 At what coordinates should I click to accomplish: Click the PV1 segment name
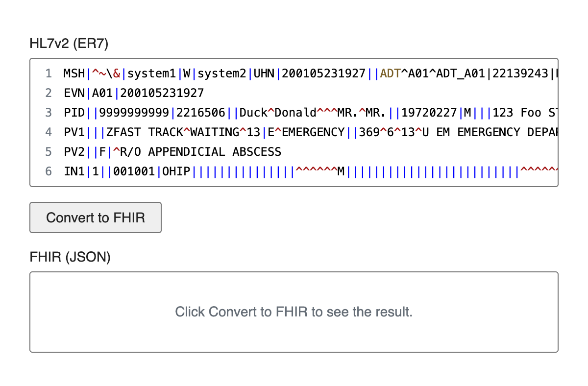click(74, 132)
